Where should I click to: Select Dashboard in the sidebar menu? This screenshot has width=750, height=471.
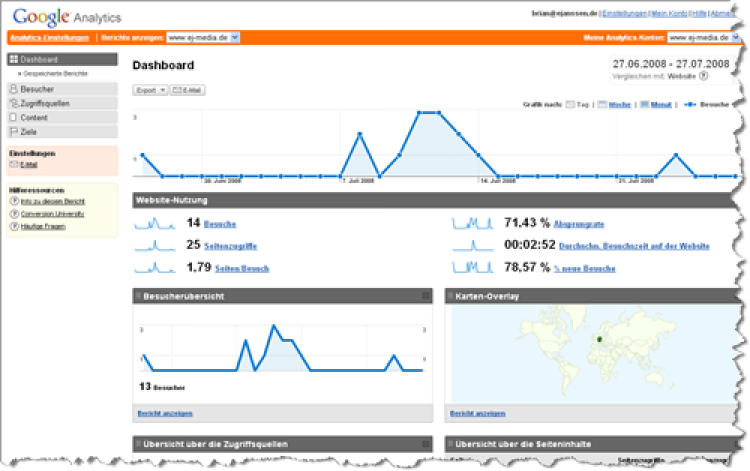pos(38,60)
